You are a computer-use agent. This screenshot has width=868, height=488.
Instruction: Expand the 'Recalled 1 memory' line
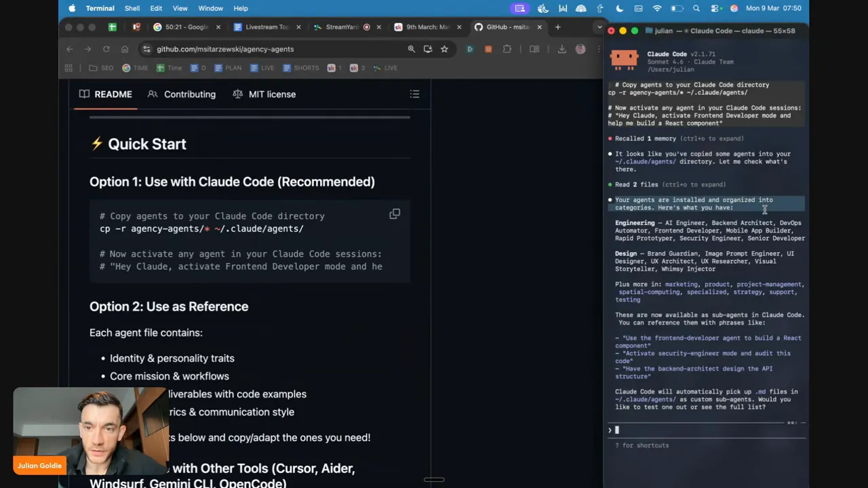coord(679,138)
